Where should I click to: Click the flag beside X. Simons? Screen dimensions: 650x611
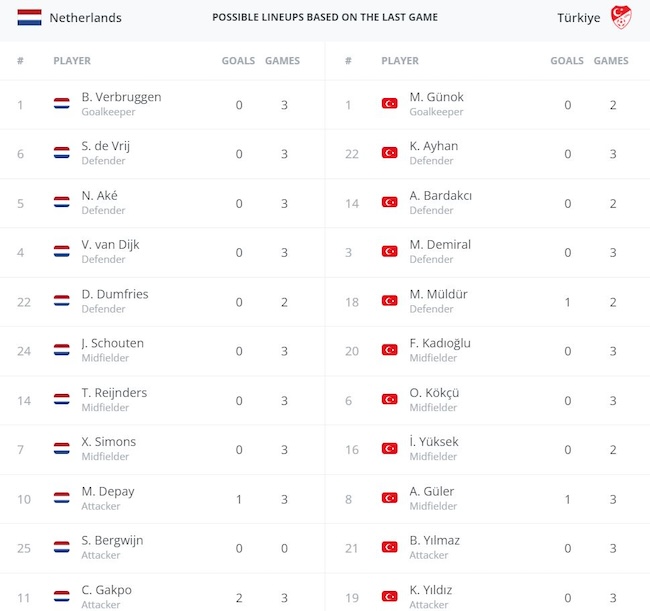pyautogui.click(x=62, y=449)
